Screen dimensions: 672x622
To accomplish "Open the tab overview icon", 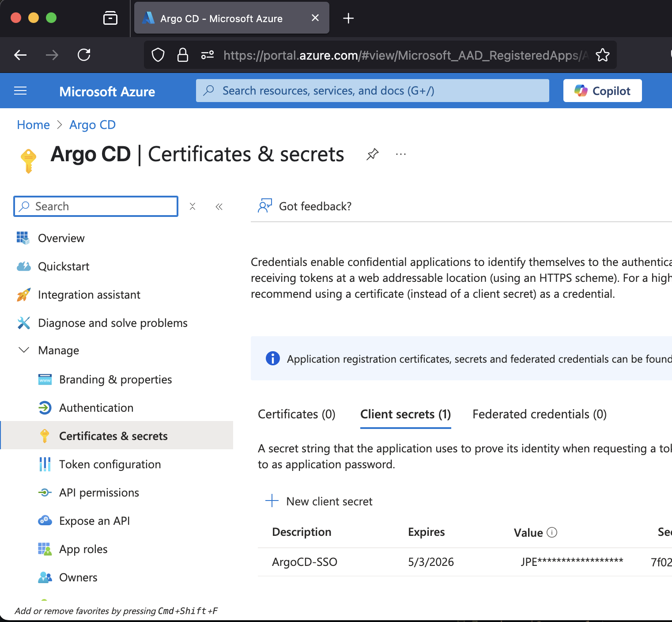I will (x=110, y=18).
